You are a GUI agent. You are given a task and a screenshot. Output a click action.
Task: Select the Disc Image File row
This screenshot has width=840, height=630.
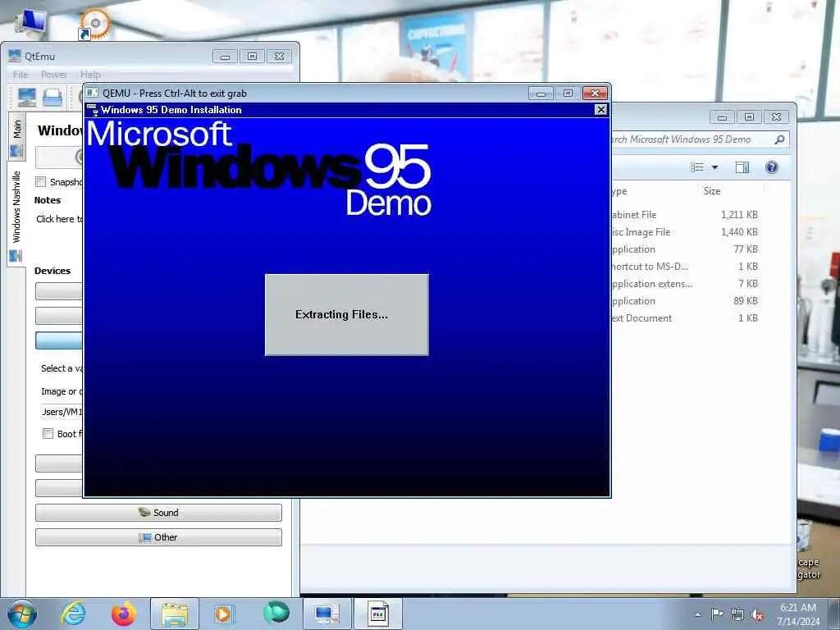pyautogui.click(x=686, y=232)
